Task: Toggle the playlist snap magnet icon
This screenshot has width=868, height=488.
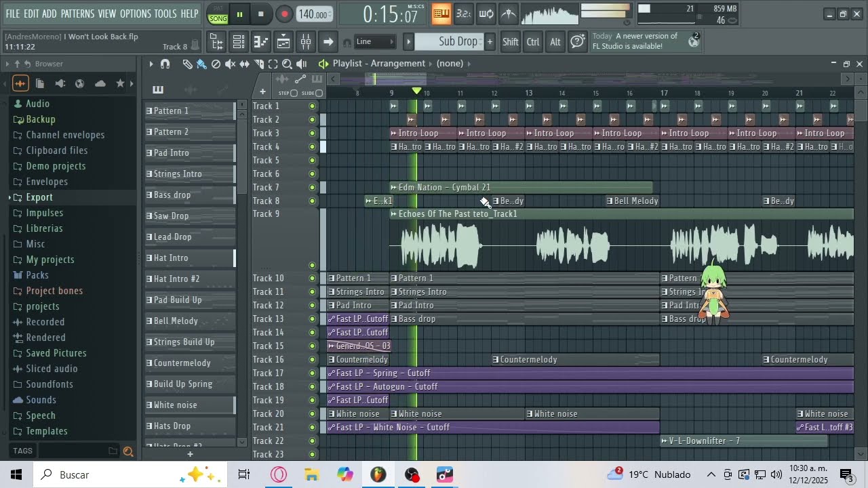Action: 165,64
